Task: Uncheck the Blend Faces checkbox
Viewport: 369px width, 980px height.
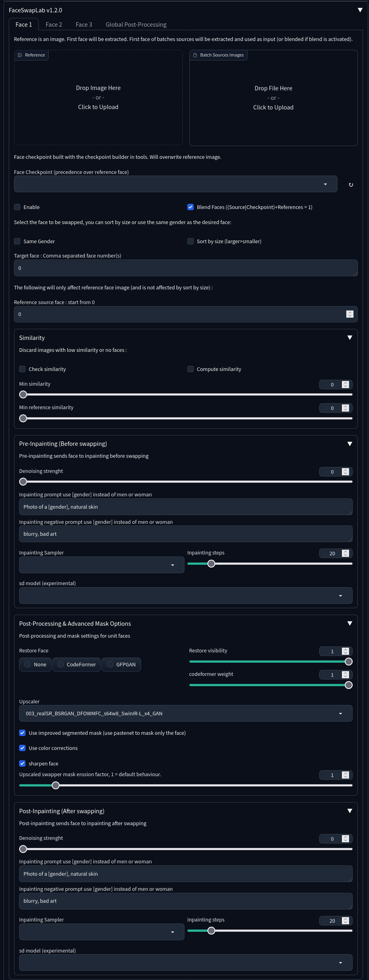Action: 190,207
